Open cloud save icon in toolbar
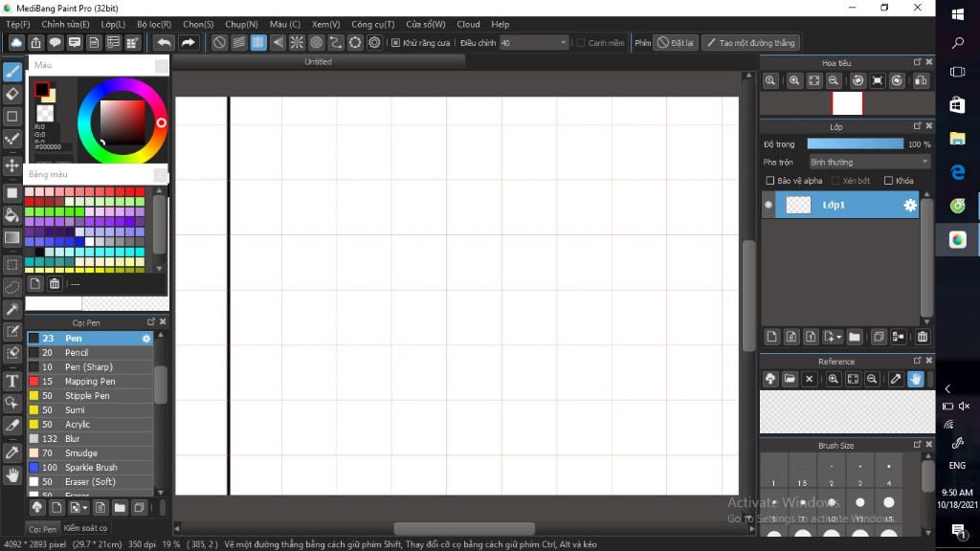Viewport: 980px width, 551px height. tap(16, 42)
